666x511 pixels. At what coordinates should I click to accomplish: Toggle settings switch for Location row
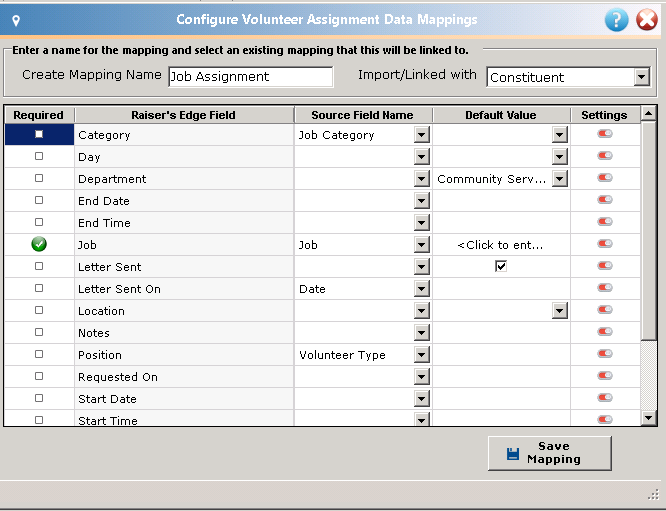pos(605,310)
